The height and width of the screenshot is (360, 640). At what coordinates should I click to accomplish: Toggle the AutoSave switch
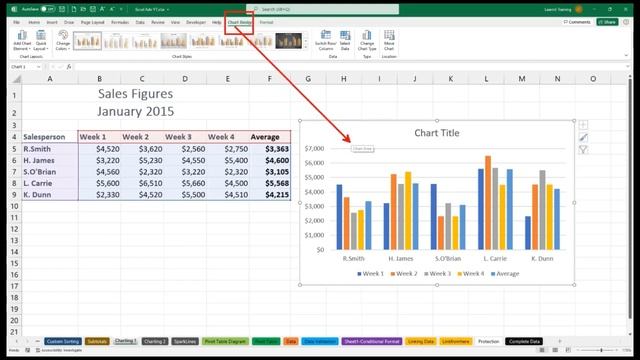pos(48,9)
